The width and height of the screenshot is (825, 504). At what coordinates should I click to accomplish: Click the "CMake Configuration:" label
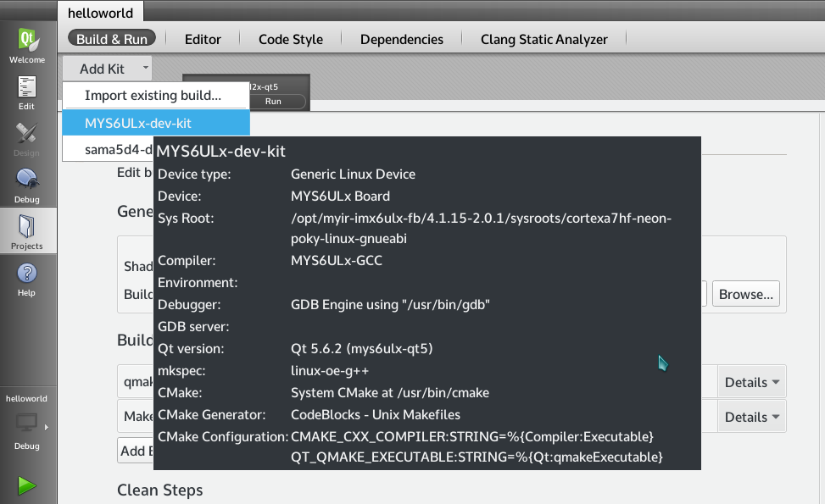point(223,437)
